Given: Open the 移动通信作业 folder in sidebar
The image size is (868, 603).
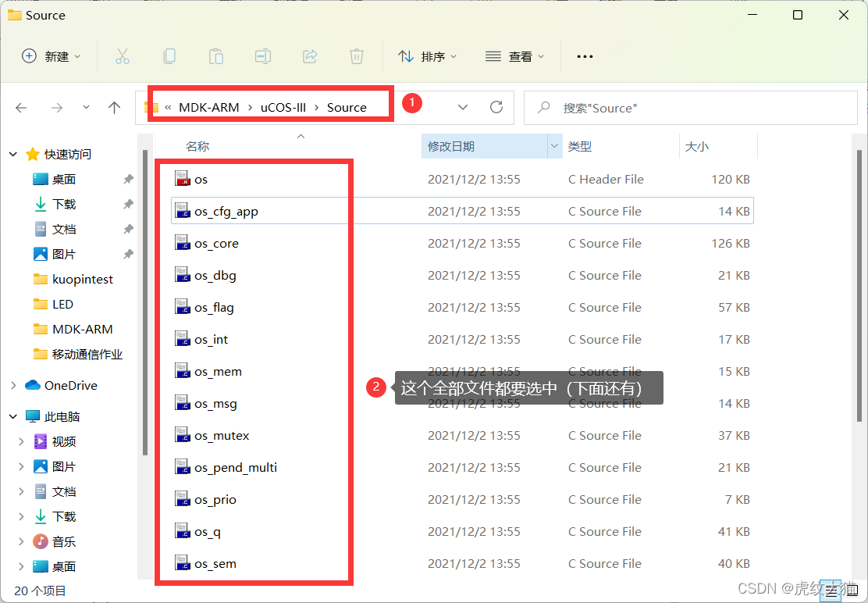Looking at the screenshot, I should pyautogui.click(x=87, y=354).
